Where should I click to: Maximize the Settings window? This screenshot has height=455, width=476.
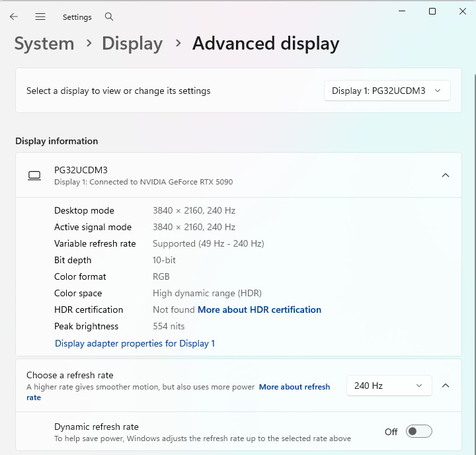[x=432, y=11]
